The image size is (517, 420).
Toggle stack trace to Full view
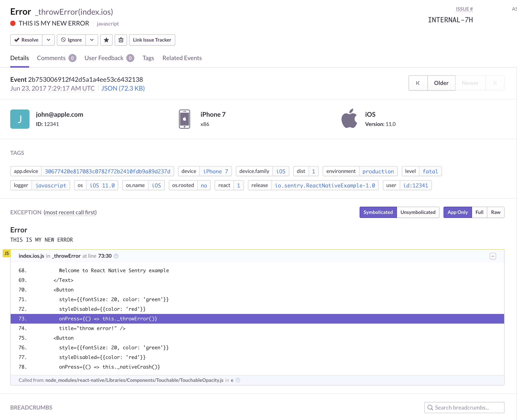479,212
